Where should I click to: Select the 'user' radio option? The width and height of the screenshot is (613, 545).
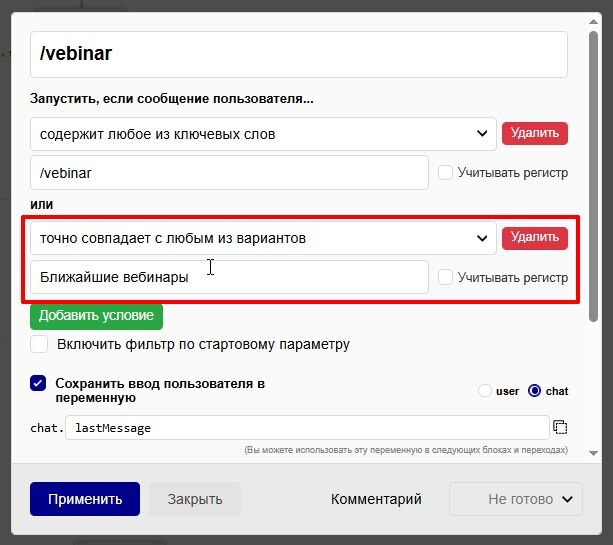coord(484,391)
